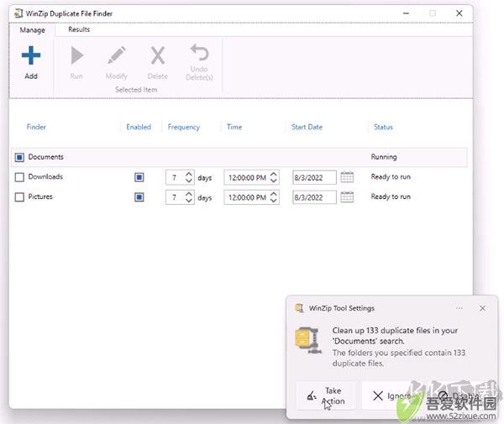Switch to the Manage tab
Image resolution: width=504 pixels, height=424 pixels.
coord(32,30)
